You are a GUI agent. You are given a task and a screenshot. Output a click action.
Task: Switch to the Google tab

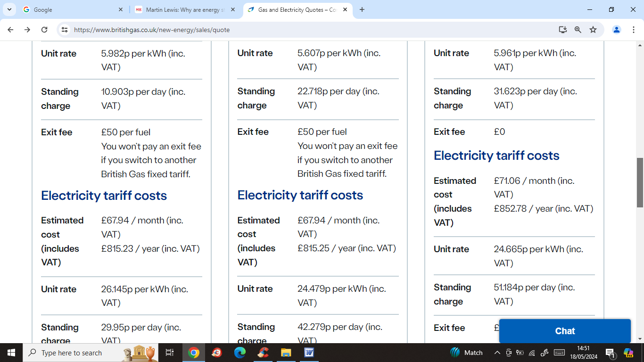pos(73,9)
